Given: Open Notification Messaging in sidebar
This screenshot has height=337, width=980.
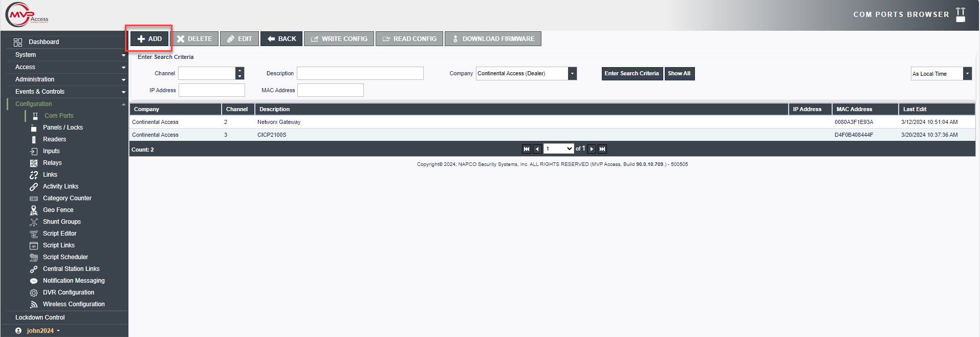Looking at the screenshot, I should 74,281.
